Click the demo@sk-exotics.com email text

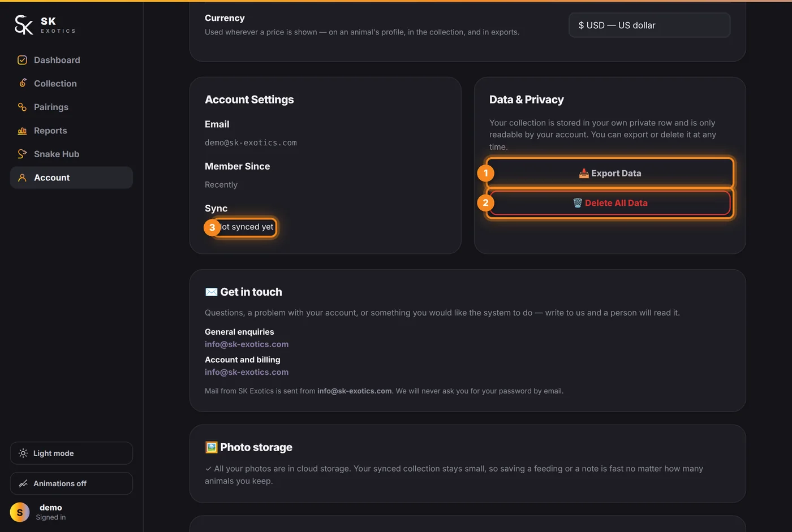point(251,142)
